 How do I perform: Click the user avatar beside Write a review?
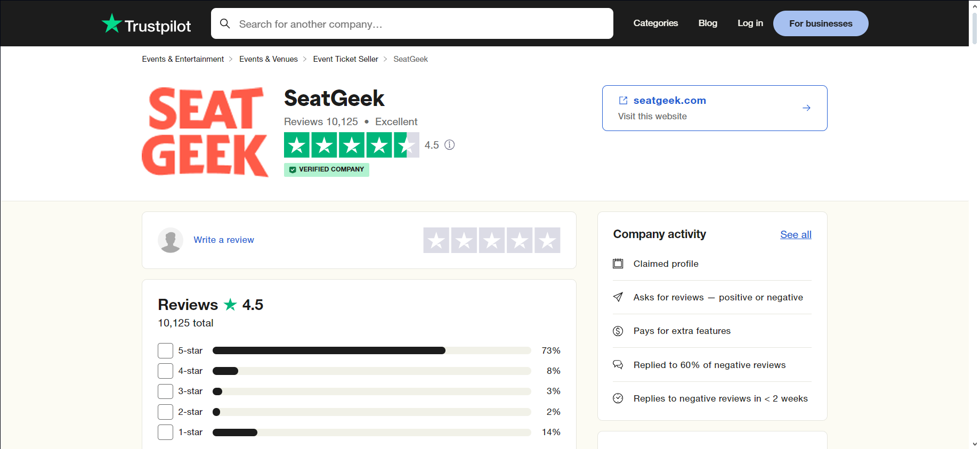coord(171,240)
